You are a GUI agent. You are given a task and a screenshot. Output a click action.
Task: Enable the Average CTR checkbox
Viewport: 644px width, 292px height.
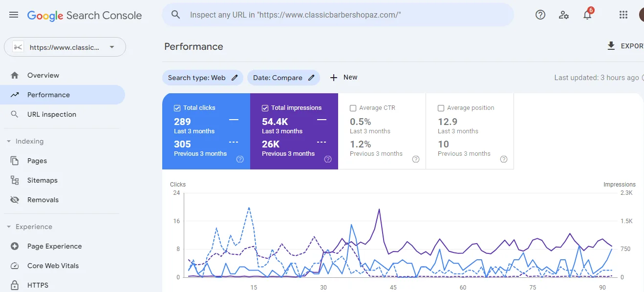[x=353, y=108]
